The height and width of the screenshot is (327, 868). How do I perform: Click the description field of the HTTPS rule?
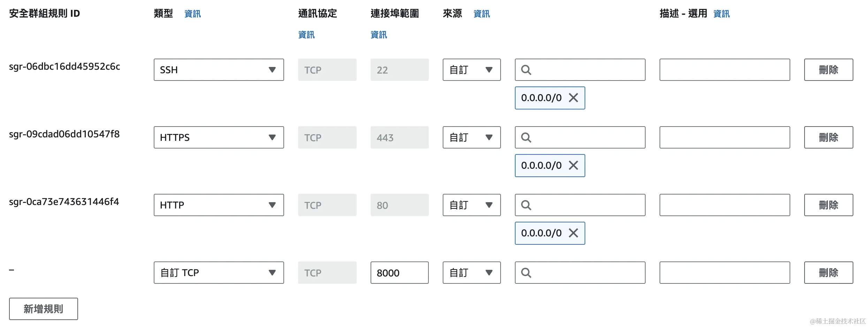[x=724, y=137]
